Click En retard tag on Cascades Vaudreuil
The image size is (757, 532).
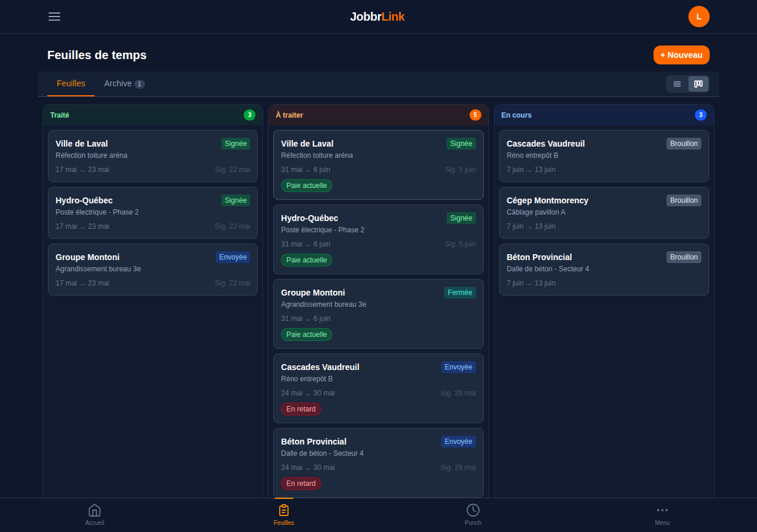[x=301, y=409]
